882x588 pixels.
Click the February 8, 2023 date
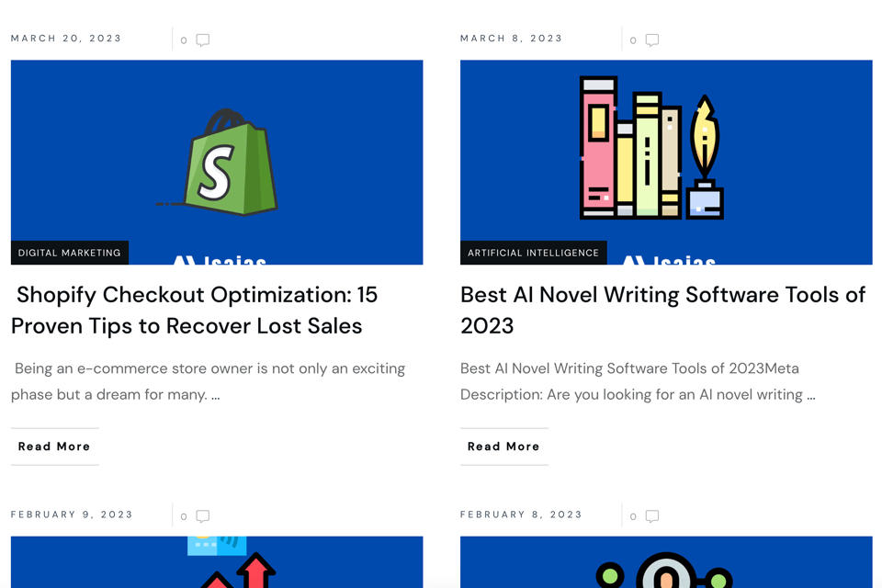click(x=522, y=514)
